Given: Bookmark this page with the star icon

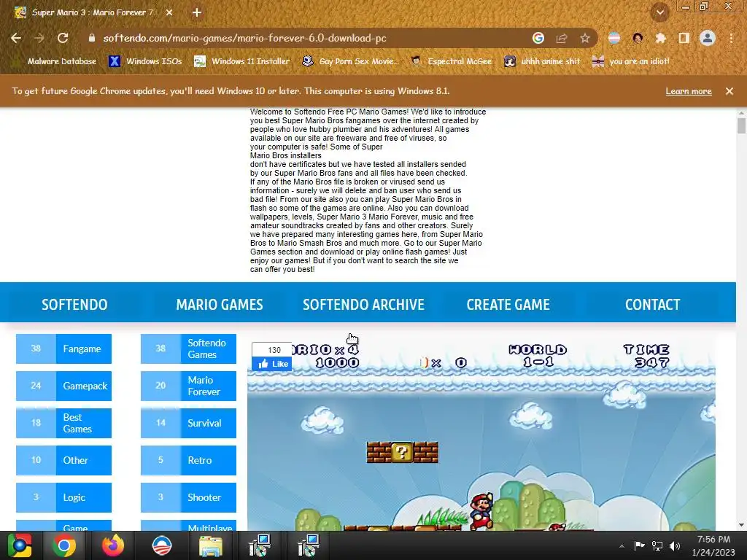Looking at the screenshot, I should tap(585, 38).
